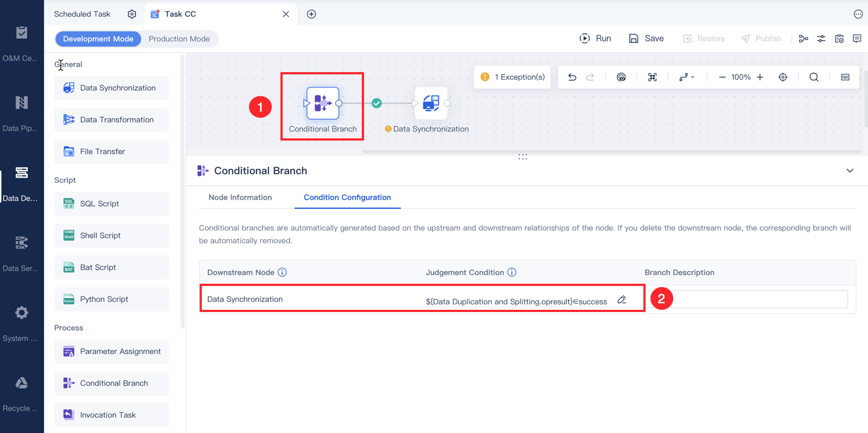Switch to Development Mode

[x=98, y=39]
